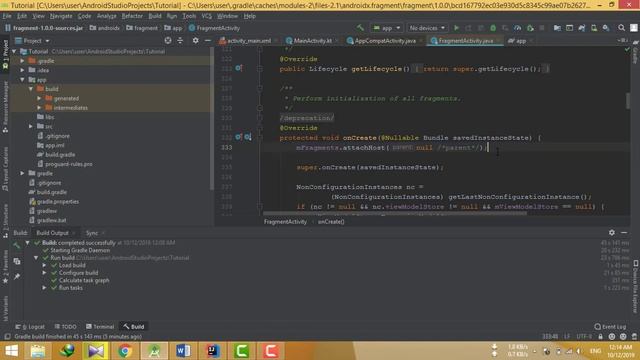Click the pin tab icon in Build panel
The height and width of the screenshot is (360, 640).
pos(16,276)
